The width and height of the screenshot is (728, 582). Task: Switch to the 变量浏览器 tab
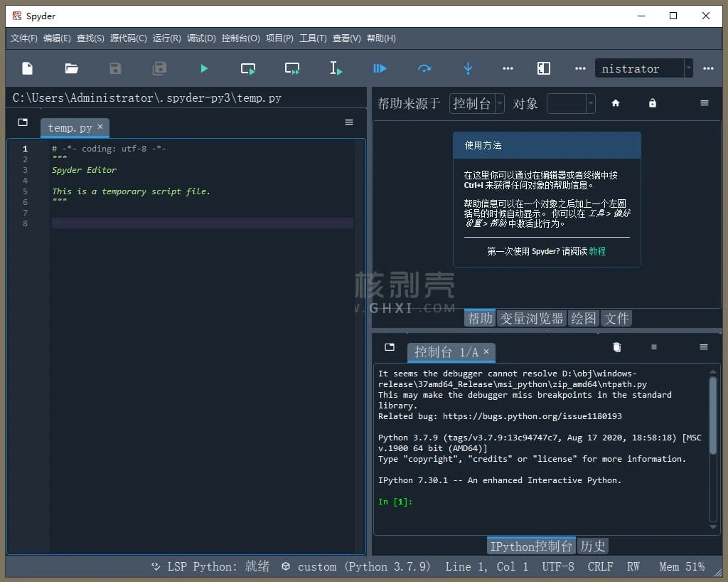(531, 318)
